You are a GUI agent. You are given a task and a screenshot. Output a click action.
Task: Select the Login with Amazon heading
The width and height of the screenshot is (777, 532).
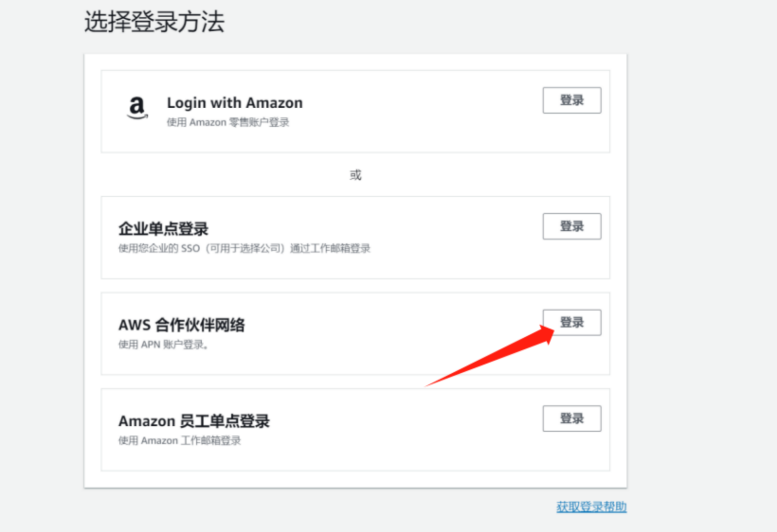click(x=235, y=103)
